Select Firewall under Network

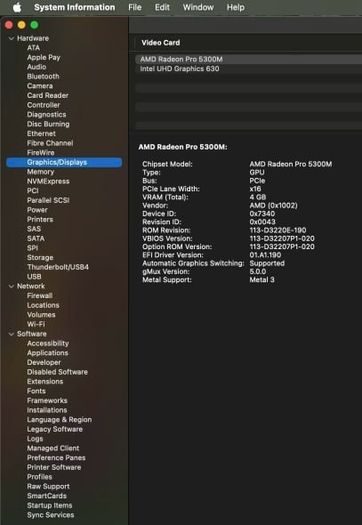coord(40,296)
